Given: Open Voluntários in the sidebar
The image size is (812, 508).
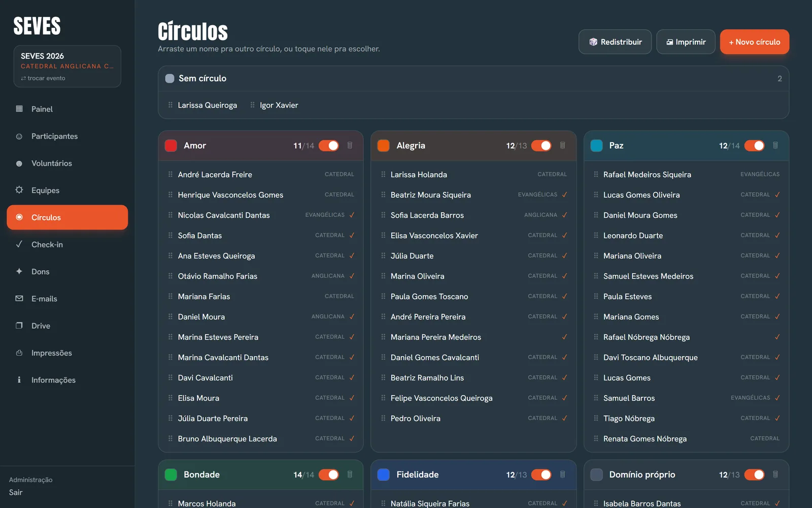Looking at the screenshot, I should point(67,163).
